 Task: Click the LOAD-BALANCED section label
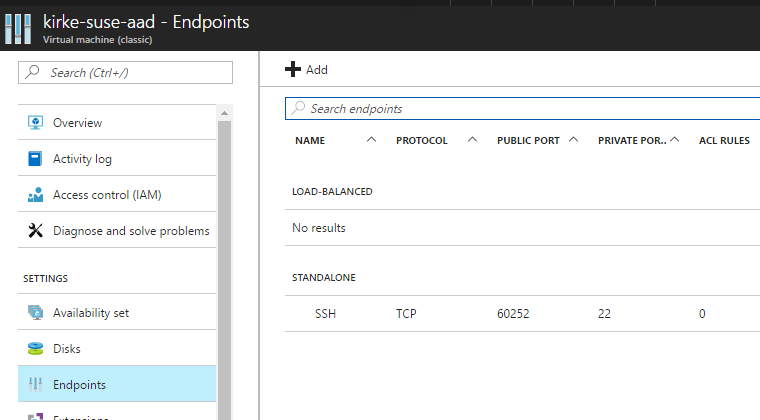[332, 191]
